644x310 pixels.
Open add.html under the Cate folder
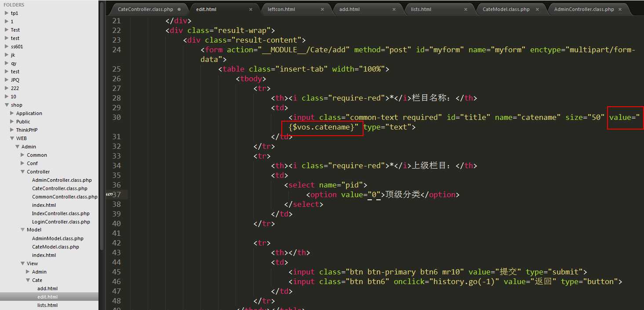pyautogui.click(x=47, y=288)
